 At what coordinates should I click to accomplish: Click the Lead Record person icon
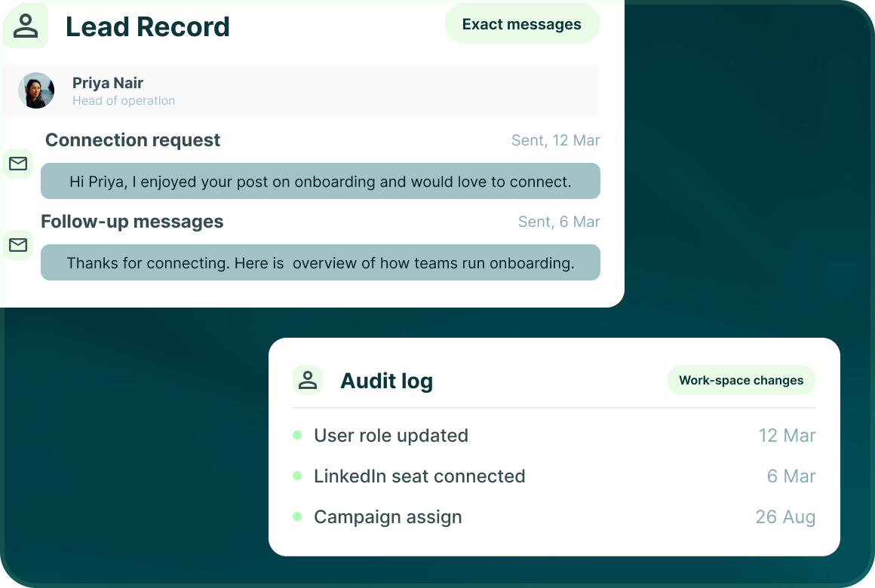click(x=26, y=26)
